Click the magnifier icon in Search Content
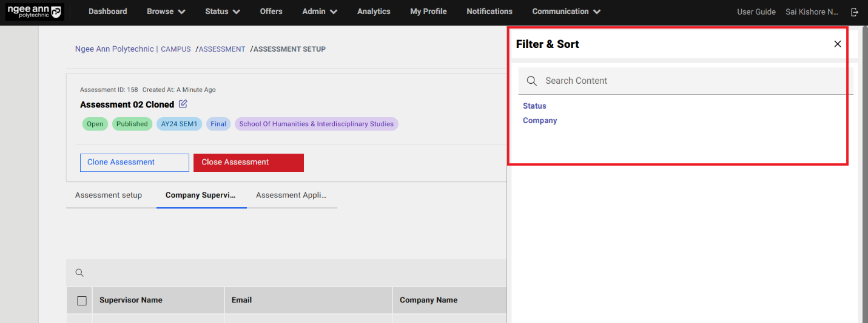868x323 pixels. coord(531,81)
